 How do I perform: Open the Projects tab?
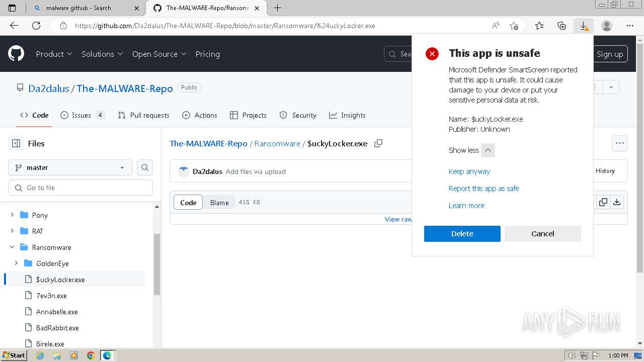click(248, 115)
